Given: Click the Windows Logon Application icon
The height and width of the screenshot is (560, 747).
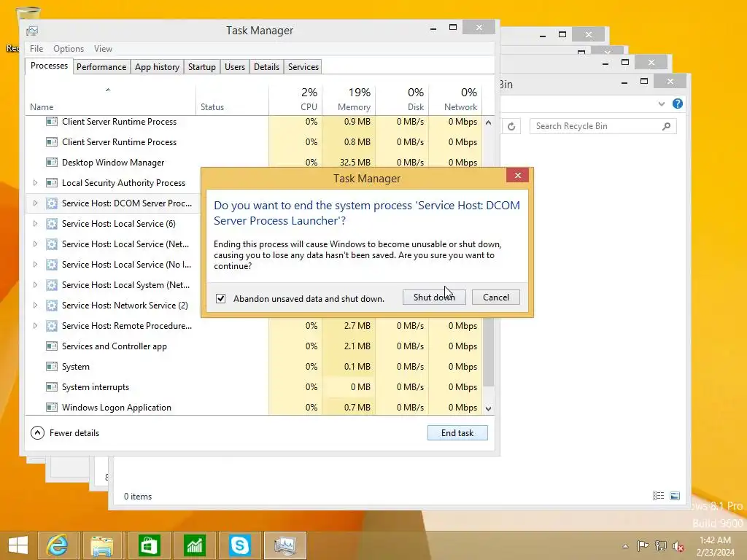Looking at the screenshot, I should coord(52,408).
